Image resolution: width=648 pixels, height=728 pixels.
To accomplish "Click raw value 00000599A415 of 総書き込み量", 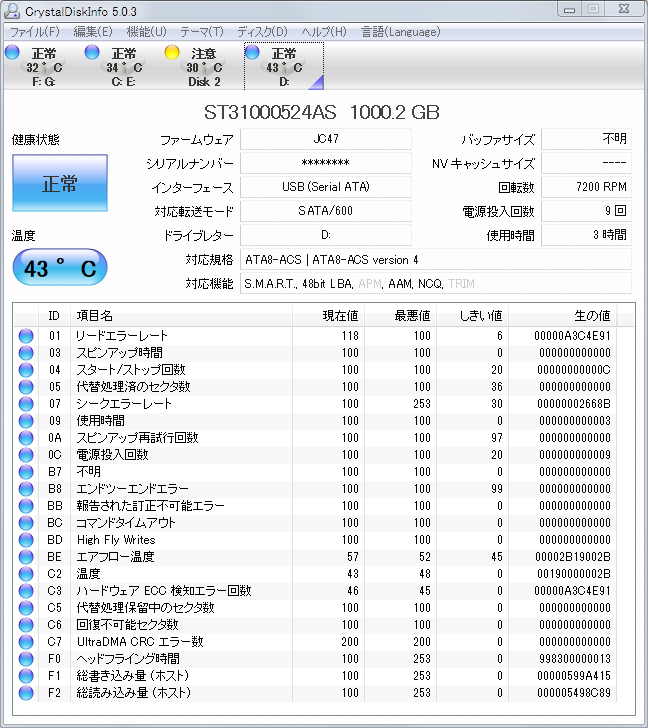I will 574,676.
